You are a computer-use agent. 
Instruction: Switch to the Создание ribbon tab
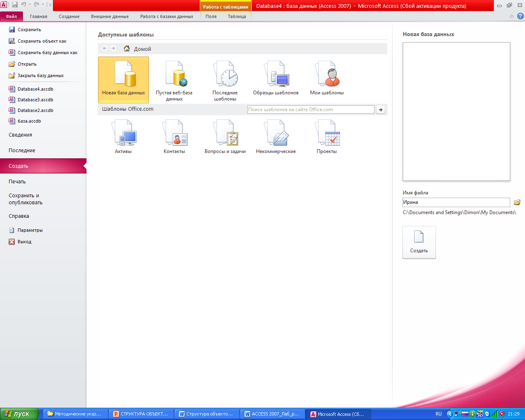point(69,16)
